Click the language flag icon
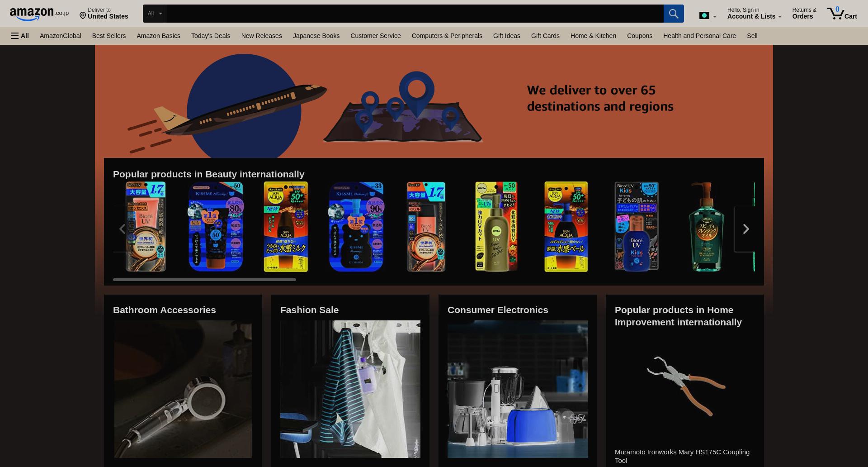The image size is (868, 467). coord(704,15)
